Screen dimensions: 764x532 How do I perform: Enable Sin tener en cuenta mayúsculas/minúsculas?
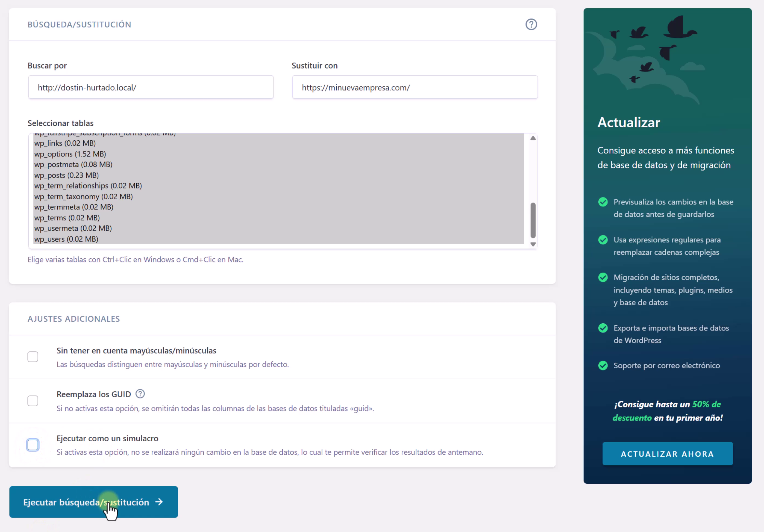(33, 356)
